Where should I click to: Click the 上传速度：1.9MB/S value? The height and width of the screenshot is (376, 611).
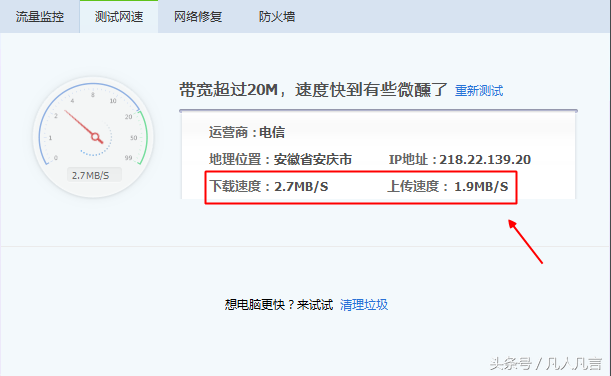tap(448, 186)
